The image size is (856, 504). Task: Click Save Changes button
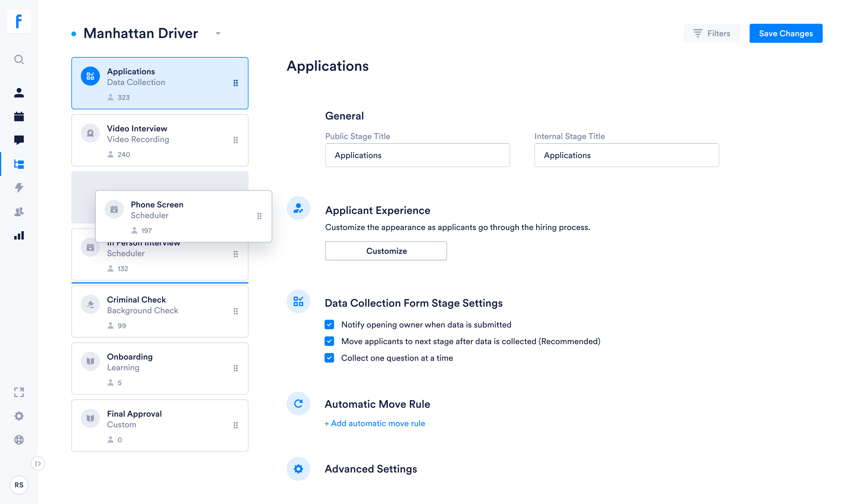point(786,33)
